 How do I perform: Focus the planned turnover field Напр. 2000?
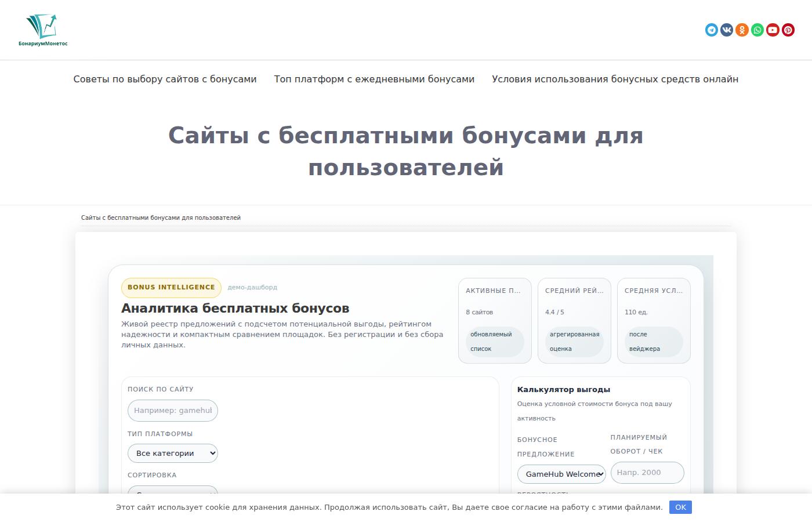coord(647,473)
